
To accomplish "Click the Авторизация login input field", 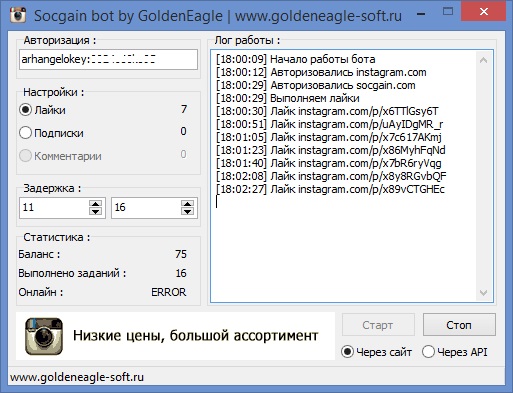I will click(108, 60).
